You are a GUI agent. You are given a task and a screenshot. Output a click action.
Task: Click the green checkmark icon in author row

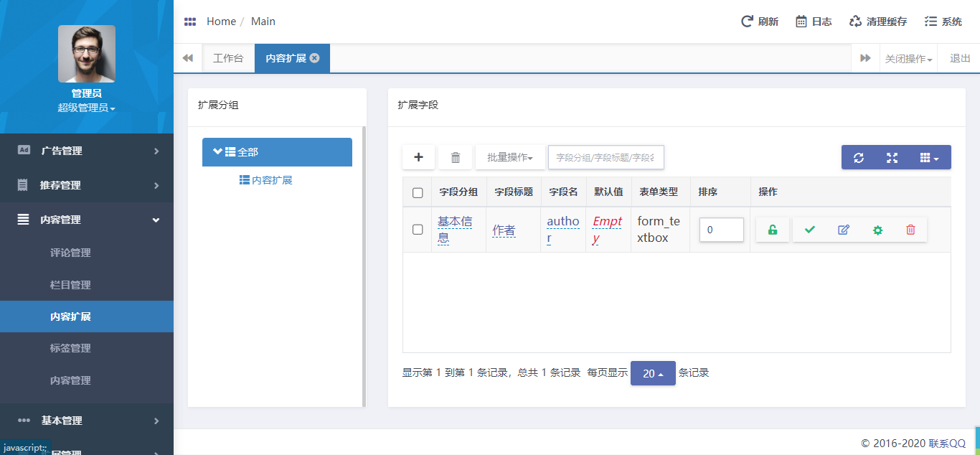point(810,230)
